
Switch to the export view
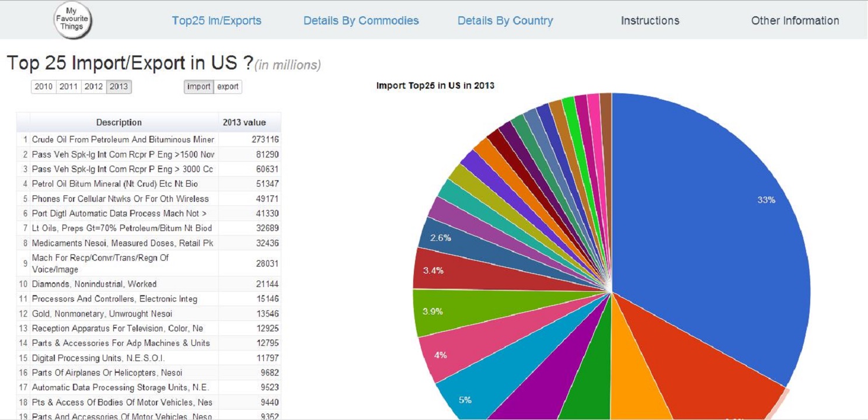pyautogui.click(x=228, y=87)
